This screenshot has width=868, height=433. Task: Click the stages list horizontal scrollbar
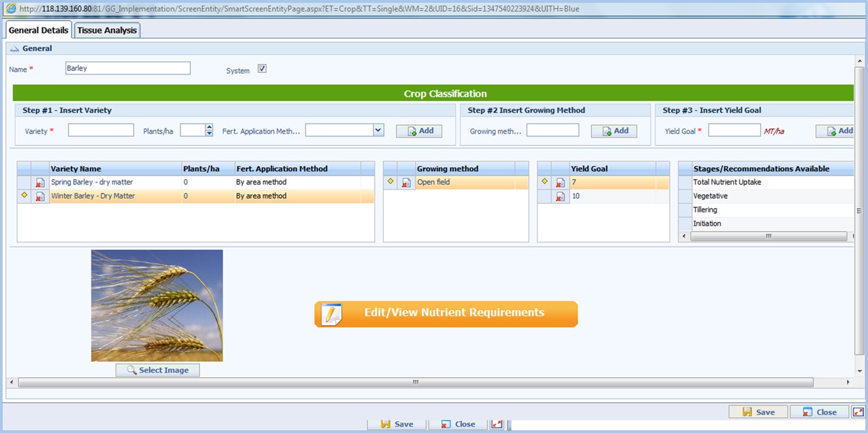[x=768, y=236]
